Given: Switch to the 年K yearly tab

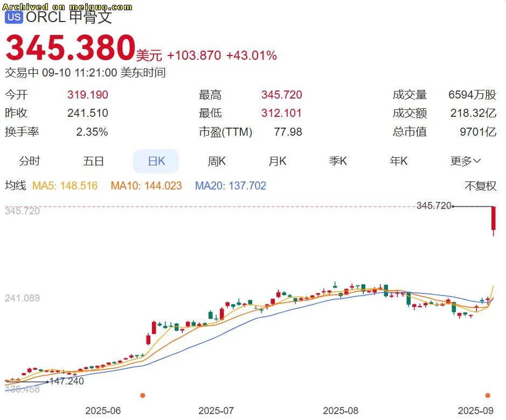Looking at the screenshot, I should [399, 160].
